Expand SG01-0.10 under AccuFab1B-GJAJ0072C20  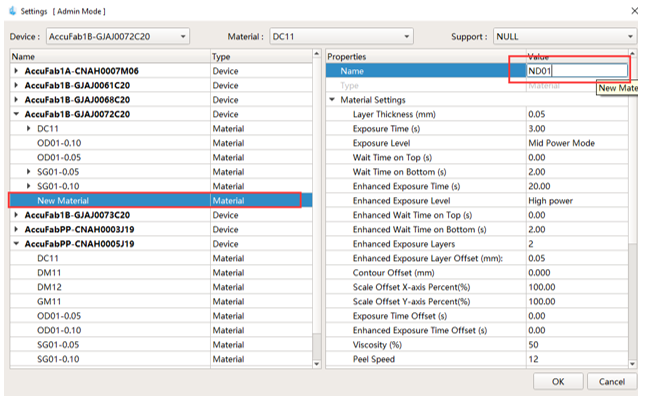coord(29,186)
